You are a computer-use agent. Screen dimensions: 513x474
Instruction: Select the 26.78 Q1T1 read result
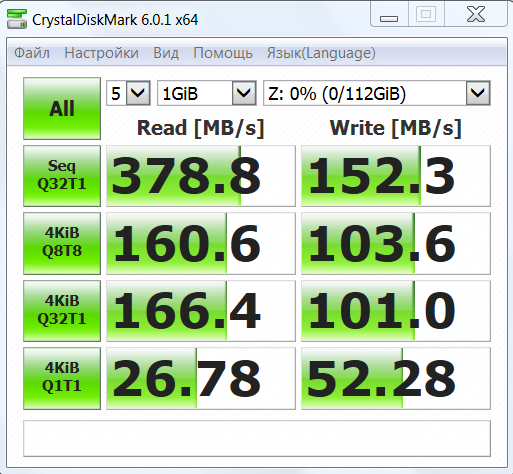tap(201, 378)
